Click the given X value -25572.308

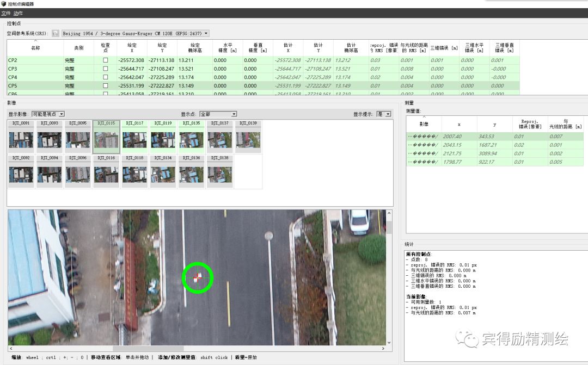tap(131, 60)
